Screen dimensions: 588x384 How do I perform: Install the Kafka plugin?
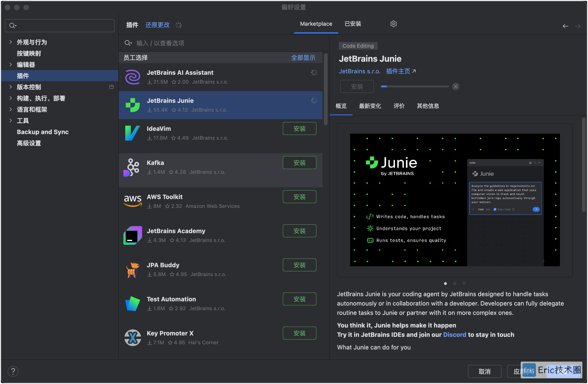point(299,163)
